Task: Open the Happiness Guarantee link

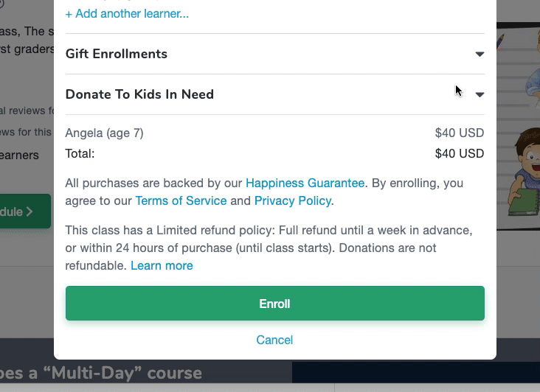Action: click(x=305, y=183)
